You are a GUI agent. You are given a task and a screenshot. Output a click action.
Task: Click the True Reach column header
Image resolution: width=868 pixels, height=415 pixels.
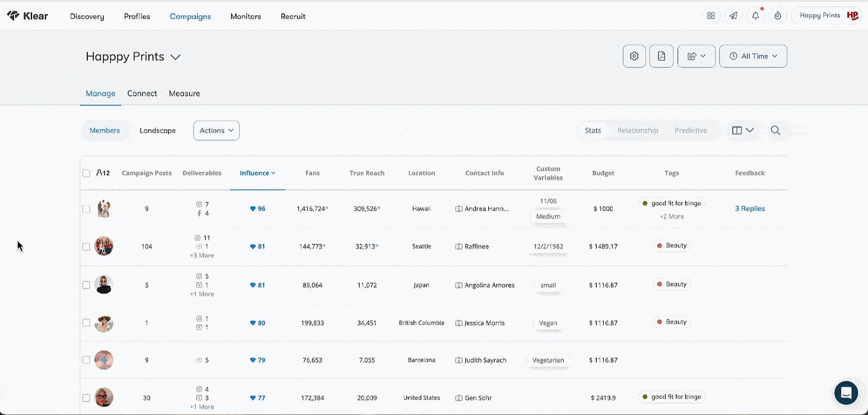[x=367, y=173]
